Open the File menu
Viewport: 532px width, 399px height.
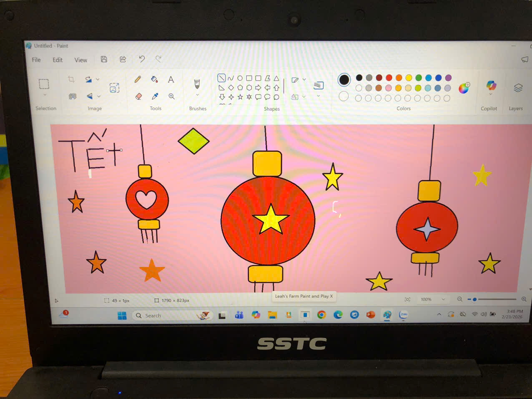pyautogui.click(x=36, y=60)
